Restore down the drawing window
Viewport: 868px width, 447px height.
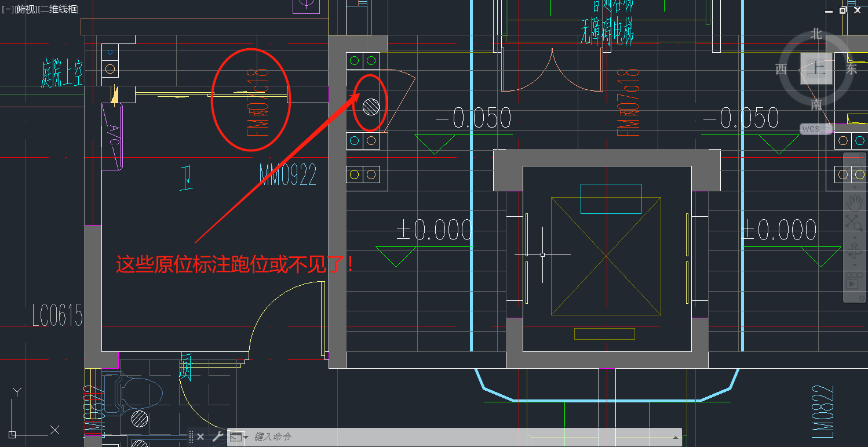coord(843,10)
